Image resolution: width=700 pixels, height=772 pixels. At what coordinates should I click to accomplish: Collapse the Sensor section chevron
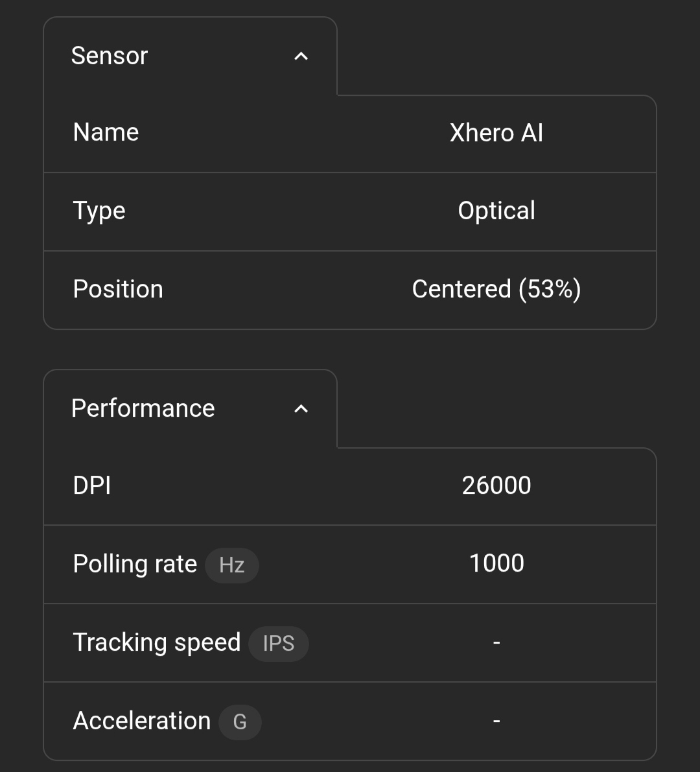pos(301,56)
